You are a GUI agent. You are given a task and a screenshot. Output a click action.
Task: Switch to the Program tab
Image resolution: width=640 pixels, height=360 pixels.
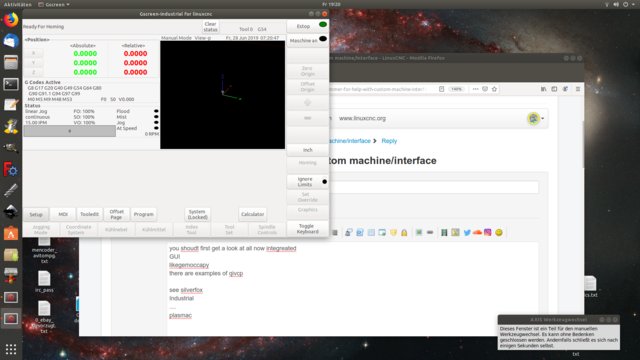pos(144,214)
